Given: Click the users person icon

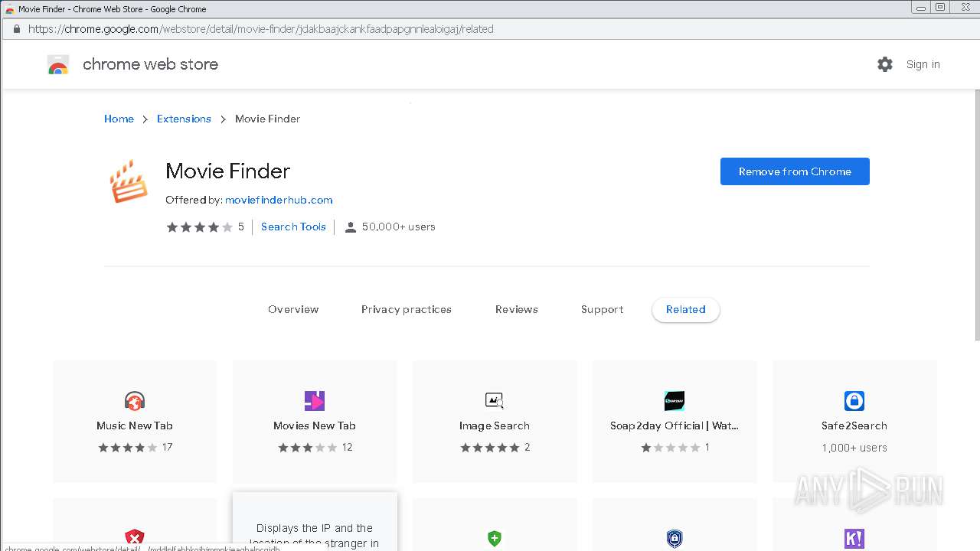Looking at the screenshot, I should 351,227.
